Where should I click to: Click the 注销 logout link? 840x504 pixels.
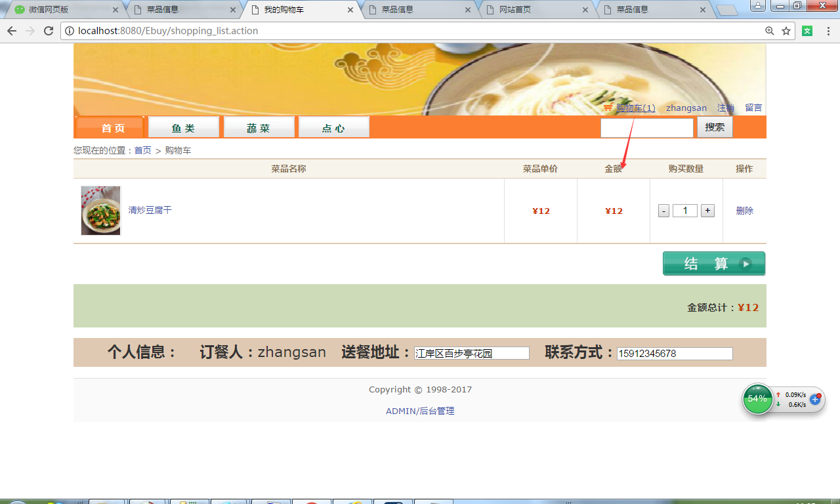(726, 108)
